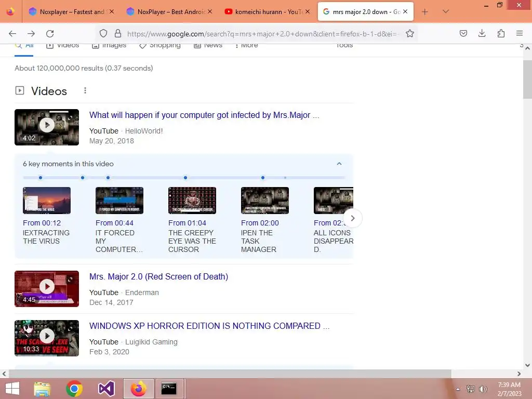Image resolution: width=532 pixels, height=399 pixels.
Task: Jump to key moment 'From 00:12' link
Action: [42, 223]
